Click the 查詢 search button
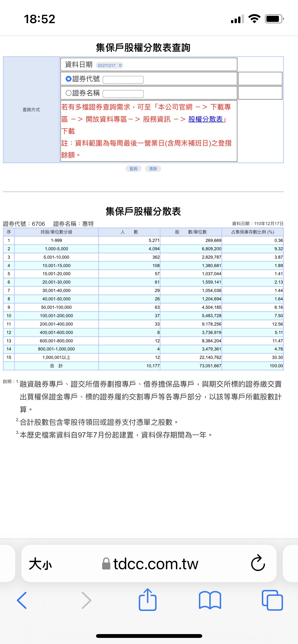Image resolution: width=298 pixels, height=644 pixels. [133, 169]
